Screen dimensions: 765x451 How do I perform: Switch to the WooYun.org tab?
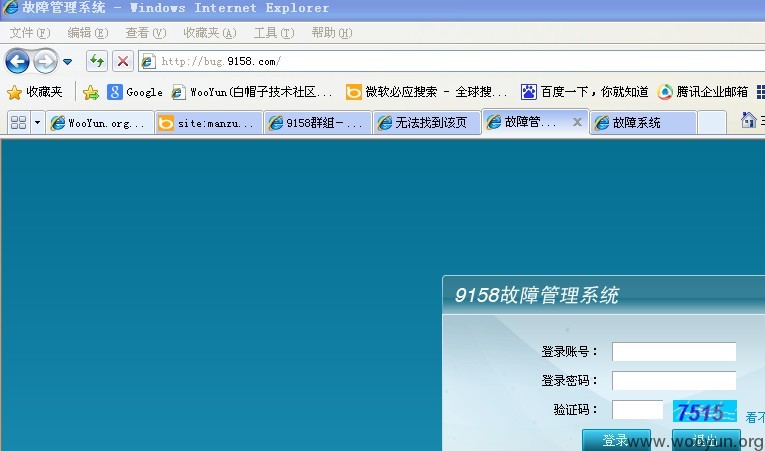100,123
